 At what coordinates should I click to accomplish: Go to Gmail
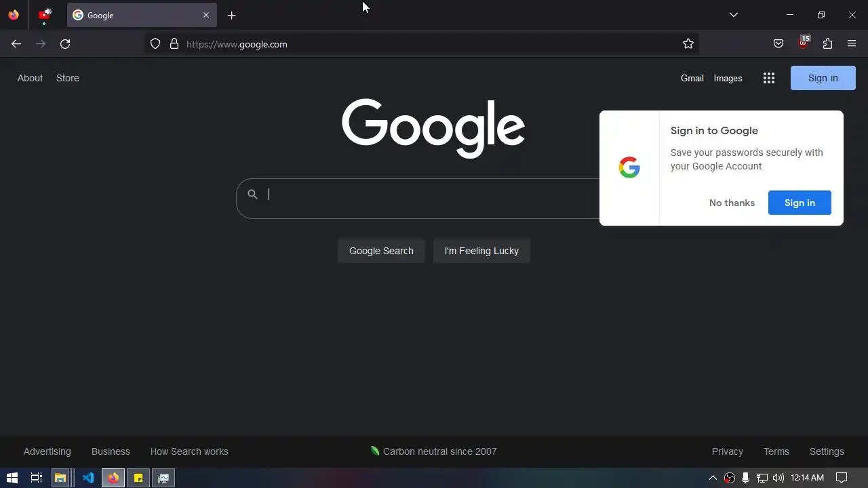[692, 78]
